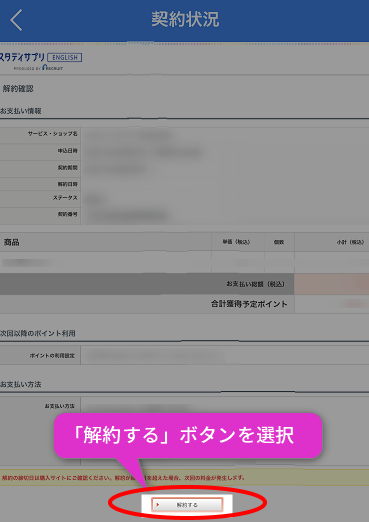
Task: Click the お支払い情報 section heading
Action: 21,111
